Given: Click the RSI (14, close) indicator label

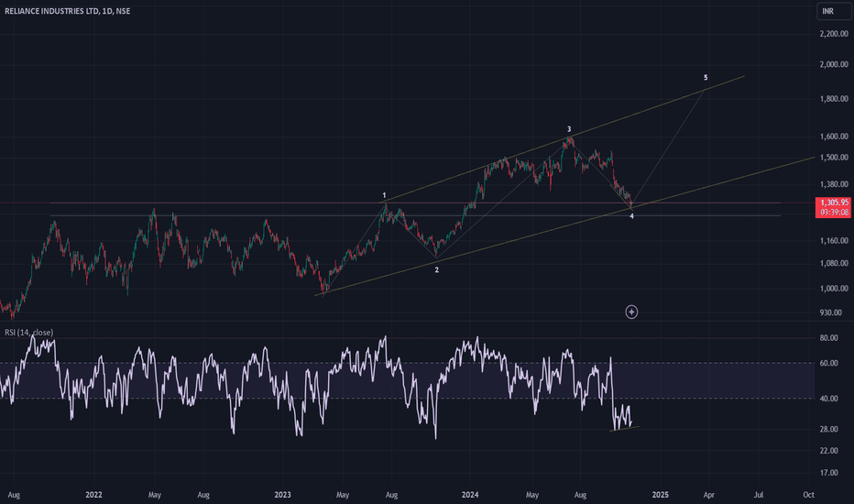Looking at the screenshot, I should tap(29, 333).
